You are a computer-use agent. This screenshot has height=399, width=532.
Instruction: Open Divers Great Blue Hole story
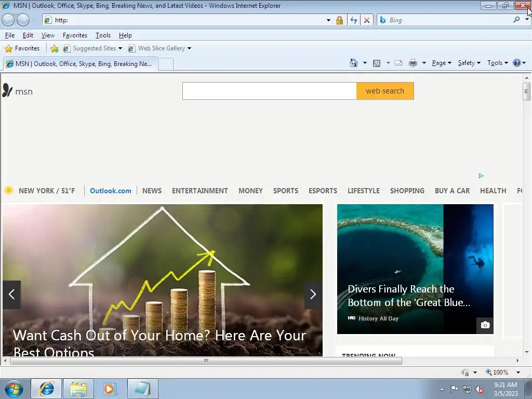415,269
